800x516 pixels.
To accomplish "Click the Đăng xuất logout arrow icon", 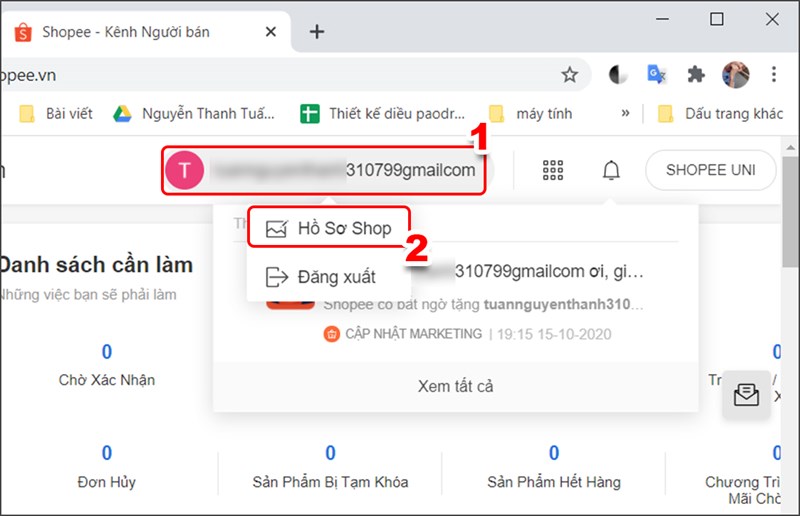I will pyautogui.click(x=277, y=277).
